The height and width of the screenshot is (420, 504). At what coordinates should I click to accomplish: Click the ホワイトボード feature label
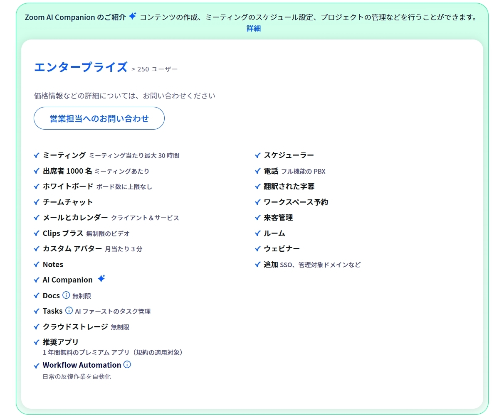[68, 187]
